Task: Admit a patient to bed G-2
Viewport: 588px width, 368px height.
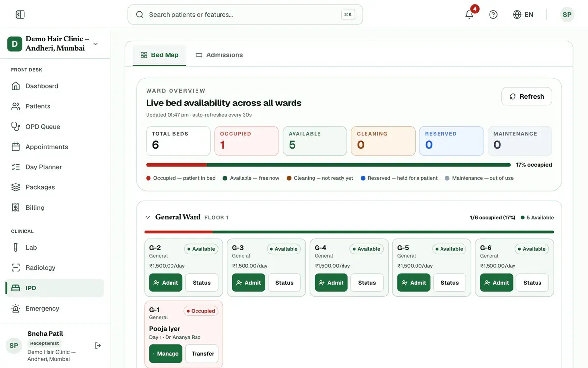Action: click(x=166, y=283)
